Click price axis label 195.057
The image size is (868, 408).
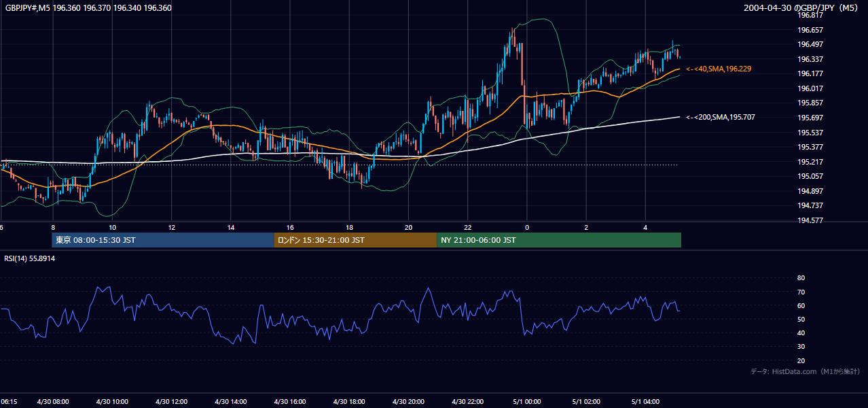pyautogui.click(x=811, y=177)
